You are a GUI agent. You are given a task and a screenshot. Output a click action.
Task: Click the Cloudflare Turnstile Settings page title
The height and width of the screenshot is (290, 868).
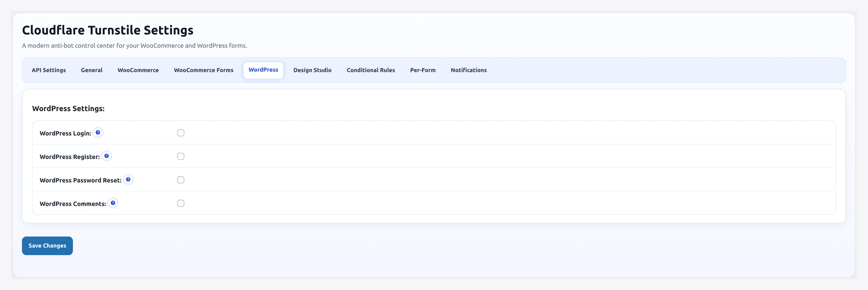[x=108, y=30]
